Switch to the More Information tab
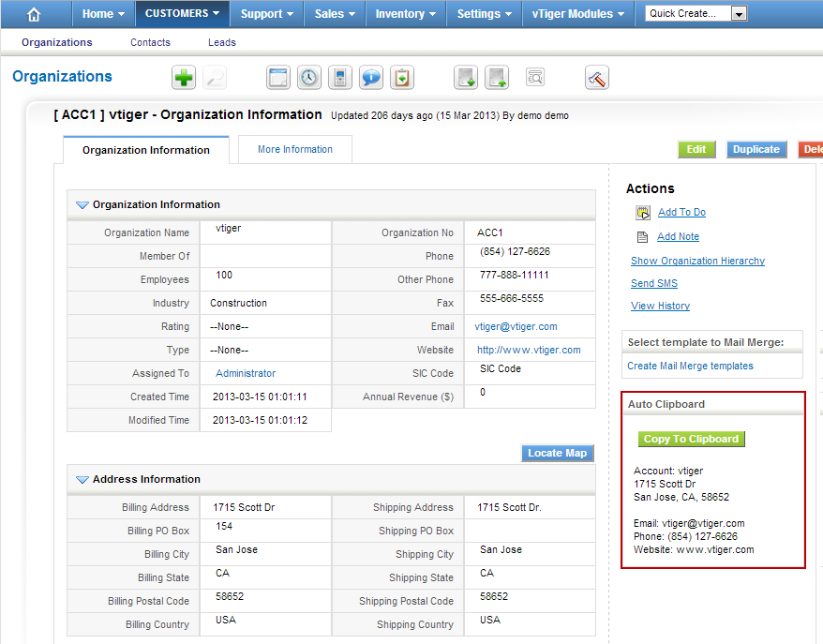The height and width of the screenshot is (644, 823). click(x=295, y=150)
